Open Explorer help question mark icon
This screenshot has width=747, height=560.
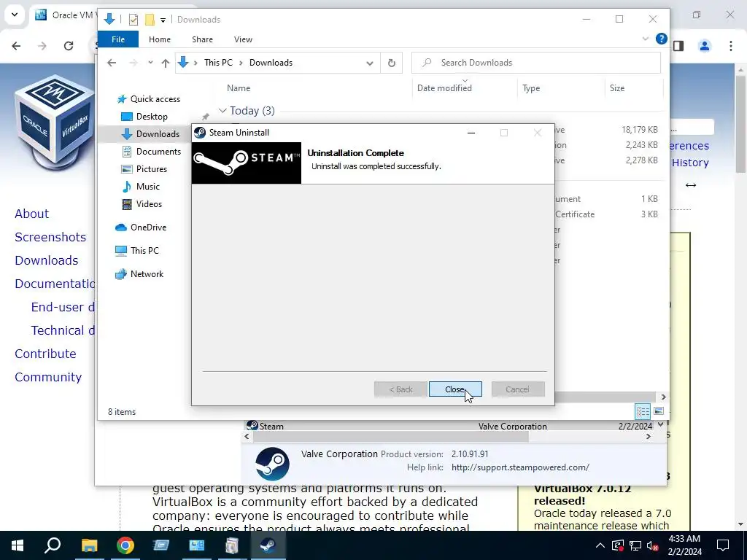661,39
